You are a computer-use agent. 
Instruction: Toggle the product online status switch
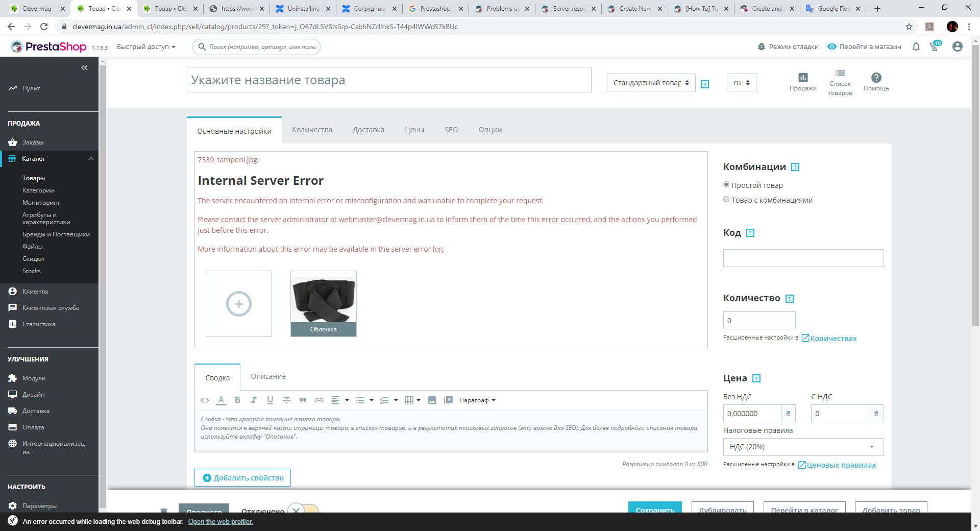(x=303, y=510)
